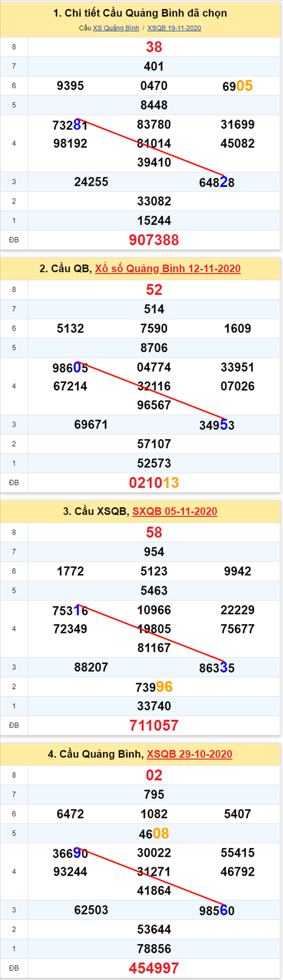Click fifth prize number 4608

pos(154,834)
